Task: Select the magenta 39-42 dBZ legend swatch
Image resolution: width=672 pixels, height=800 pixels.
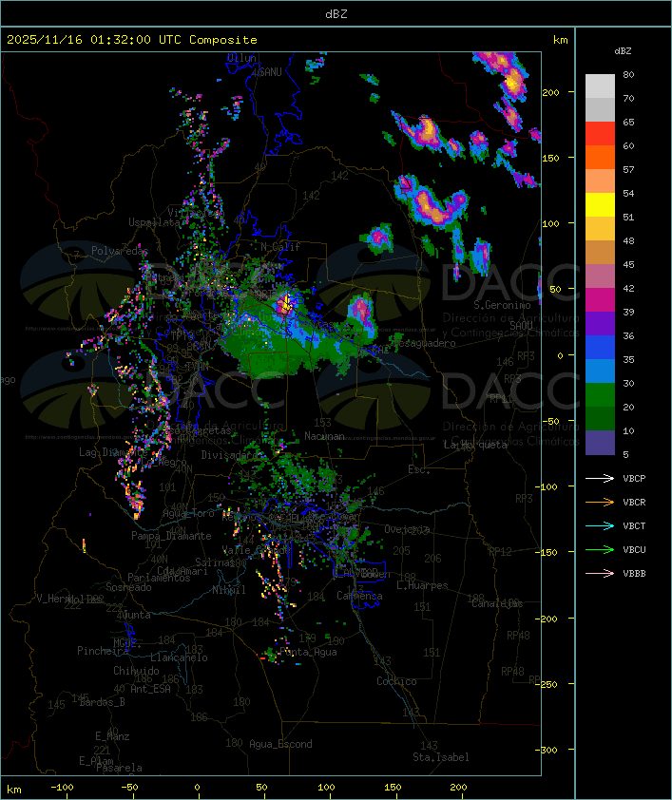Action: tap(600, 300)
